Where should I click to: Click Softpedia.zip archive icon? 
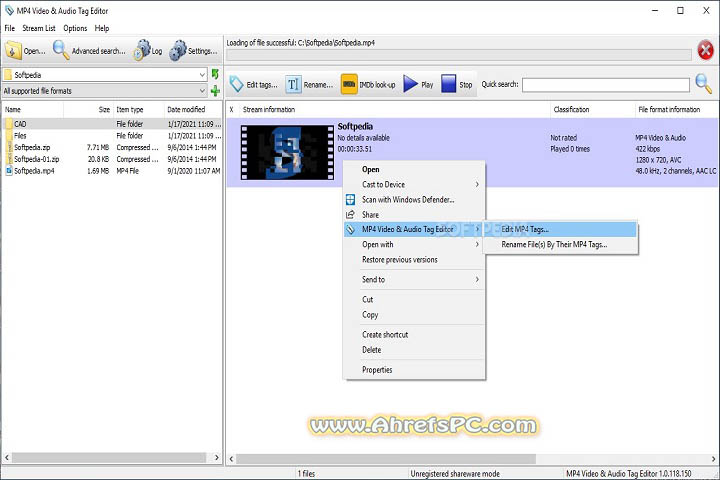pos(8,147)
